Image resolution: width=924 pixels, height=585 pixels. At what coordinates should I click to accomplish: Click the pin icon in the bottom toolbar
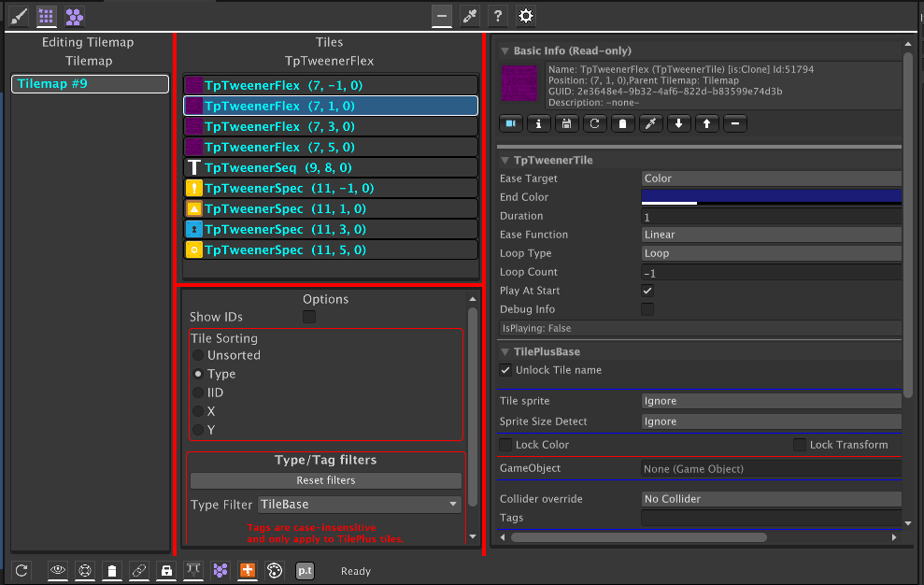coord(193,570)
